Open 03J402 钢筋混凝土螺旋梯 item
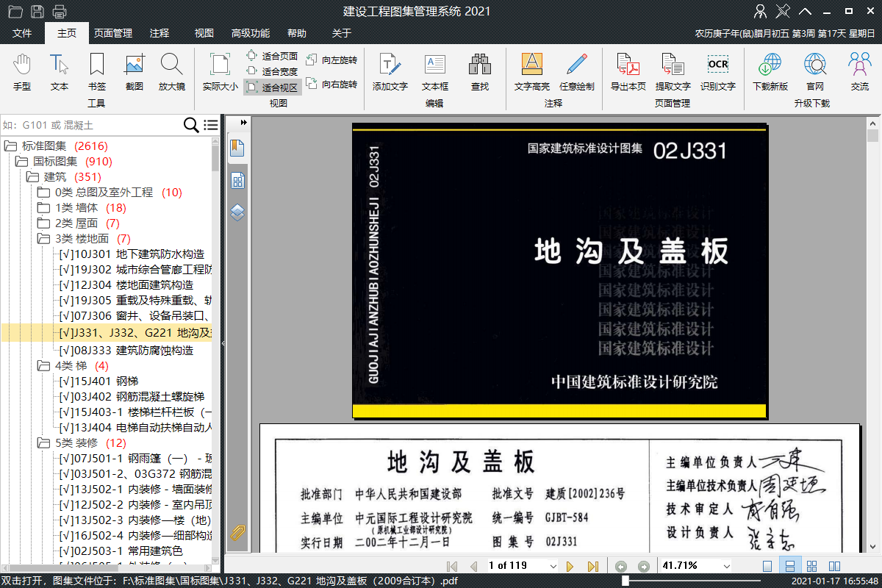This screenshot has height=588, width=882. point(132,396)
